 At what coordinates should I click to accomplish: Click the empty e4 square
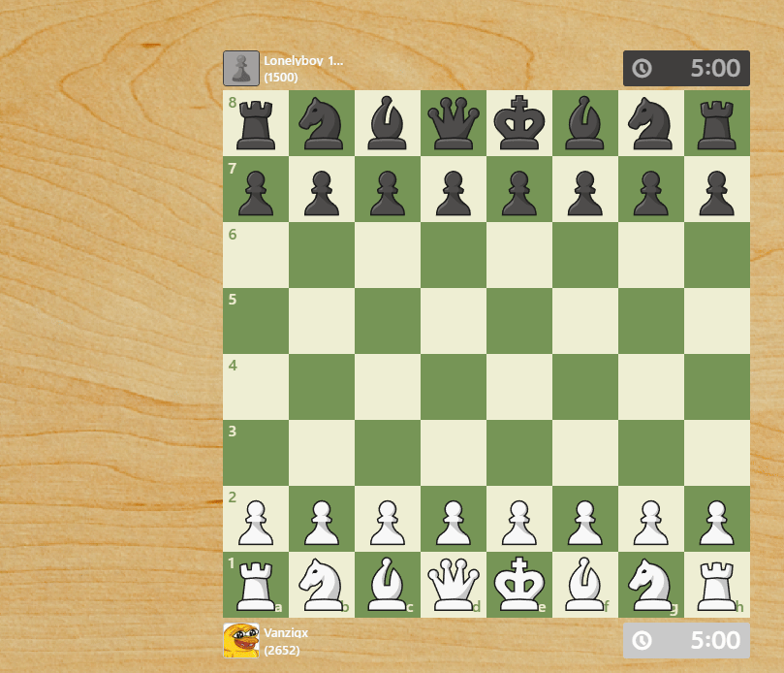coord(519,387)
